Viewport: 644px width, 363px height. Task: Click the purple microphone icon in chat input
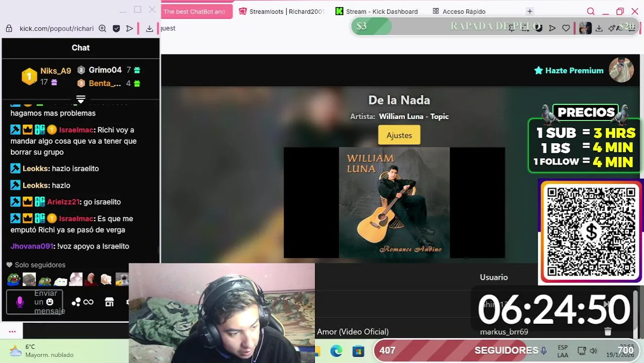pos(20,302)
